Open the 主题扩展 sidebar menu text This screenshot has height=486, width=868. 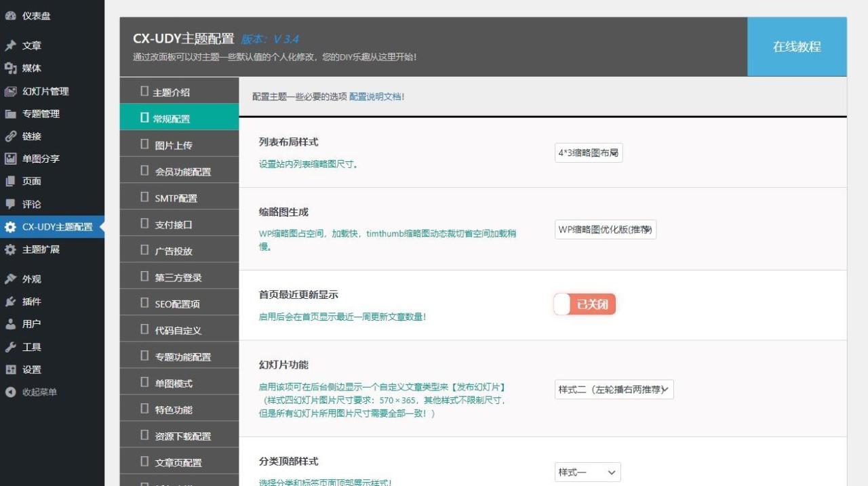[41, 249]
